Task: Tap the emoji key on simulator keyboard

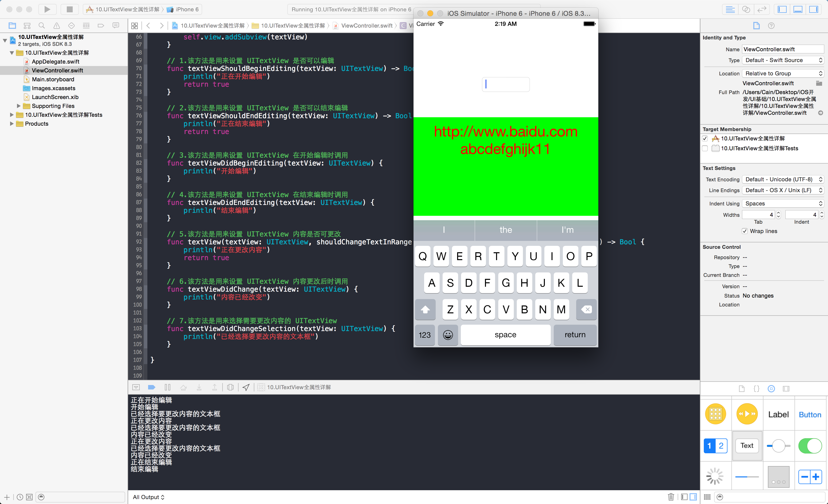Action: tap(448, 335)
